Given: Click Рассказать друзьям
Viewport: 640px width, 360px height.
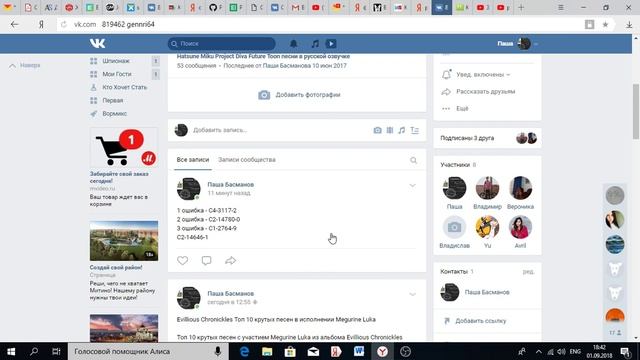Looking at the screenshot, I should coord(485,91).
